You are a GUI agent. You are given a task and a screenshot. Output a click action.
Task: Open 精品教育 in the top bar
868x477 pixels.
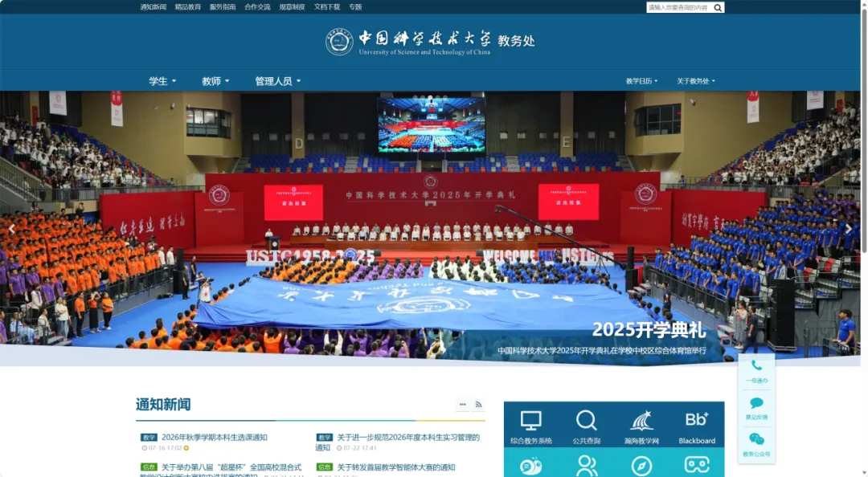click(187, 7)
